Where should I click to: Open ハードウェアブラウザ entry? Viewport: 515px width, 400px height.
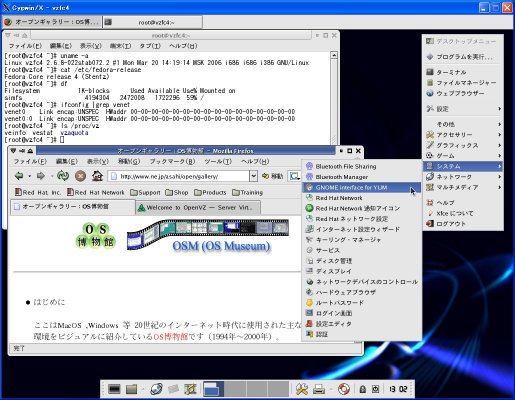click(361, 292)
